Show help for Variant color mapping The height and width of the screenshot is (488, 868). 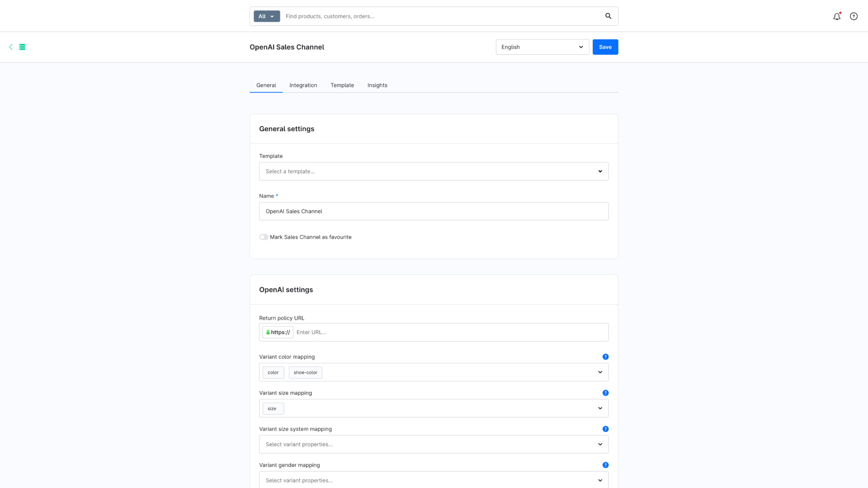point(605,357)
